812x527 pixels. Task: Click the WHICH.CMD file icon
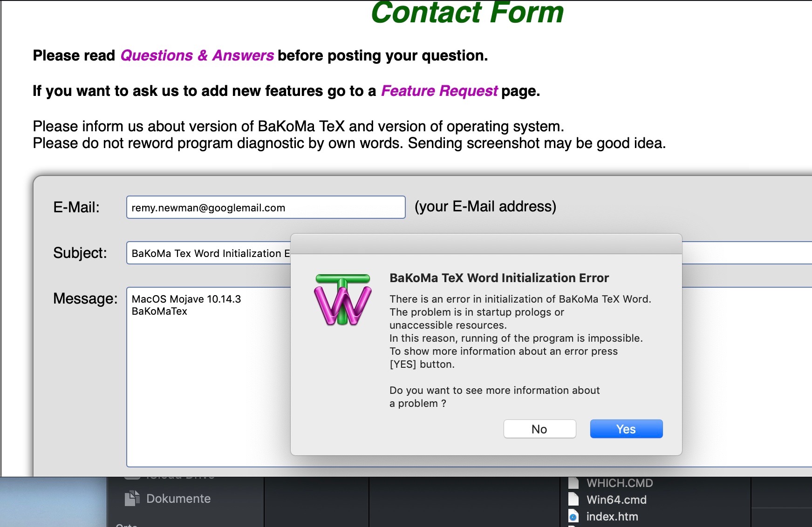click(x=573, y=483)
